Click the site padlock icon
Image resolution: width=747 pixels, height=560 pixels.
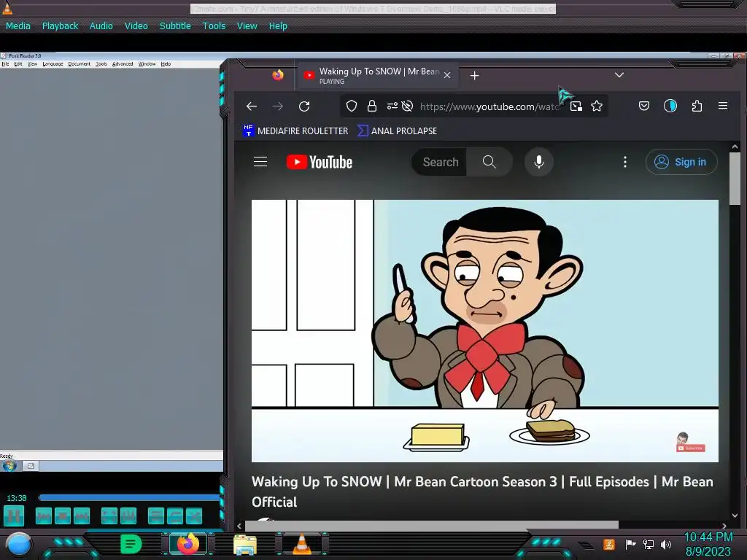click(372, 106)
